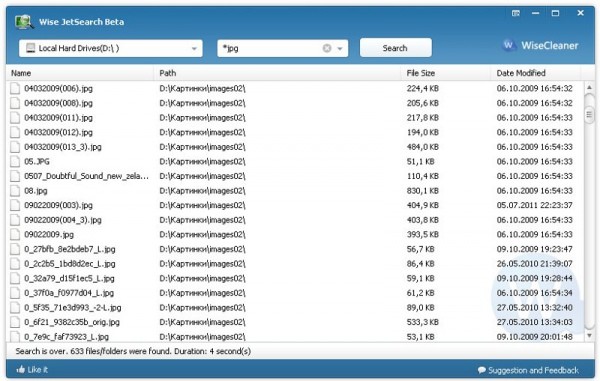Click file icon of 04032009(011).jpg
600x381 pixels.
pyautogui.click(x=15, y=117)
